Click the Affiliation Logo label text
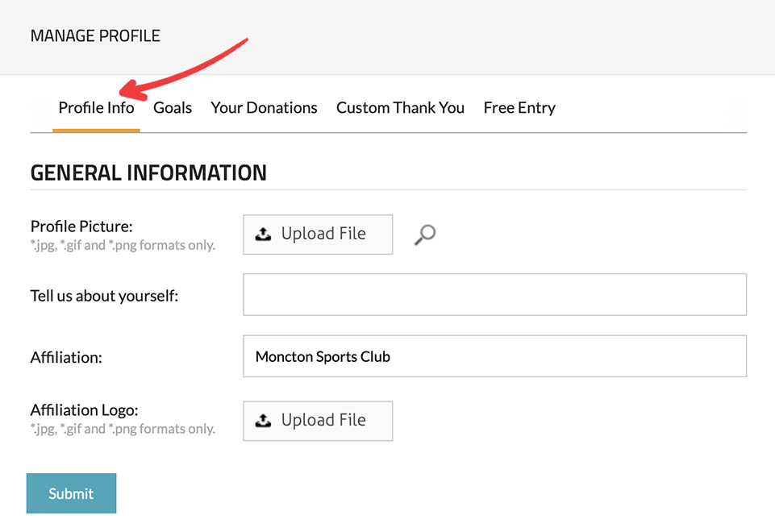This screenshot has height=532, width=775. click(84, 410)
